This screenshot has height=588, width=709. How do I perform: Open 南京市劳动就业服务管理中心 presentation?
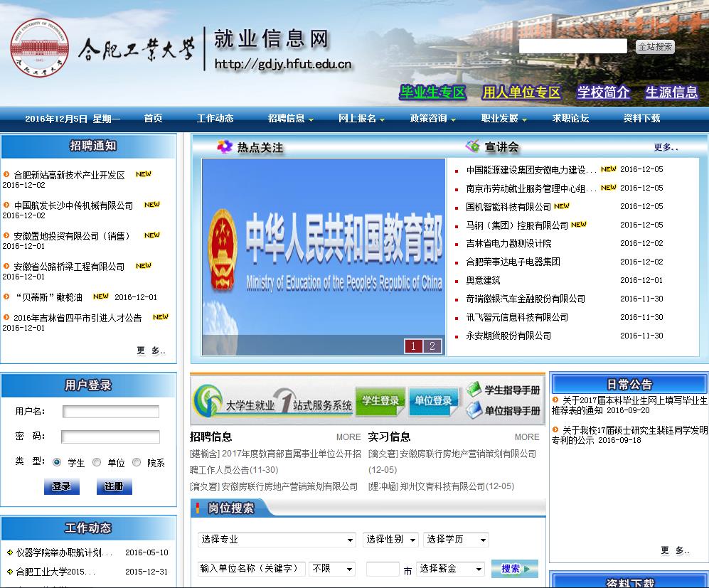pos(531,188)
